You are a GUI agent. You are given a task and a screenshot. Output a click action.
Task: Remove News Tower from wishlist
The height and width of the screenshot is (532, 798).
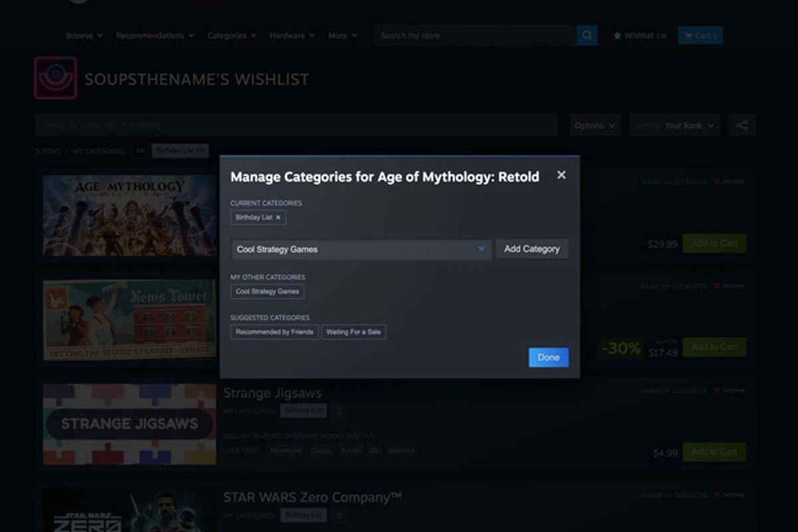(729, 286)
